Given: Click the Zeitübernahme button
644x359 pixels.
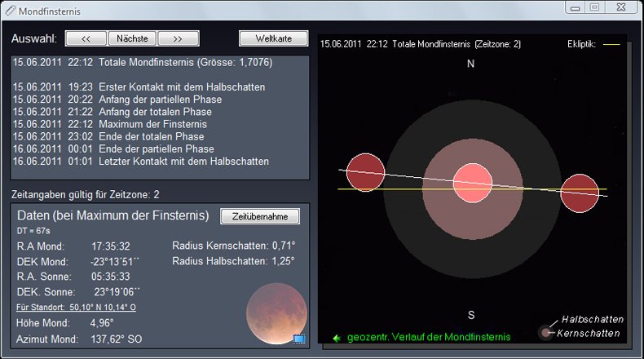Looking at the screenshot, I should (x=260, y=216).
